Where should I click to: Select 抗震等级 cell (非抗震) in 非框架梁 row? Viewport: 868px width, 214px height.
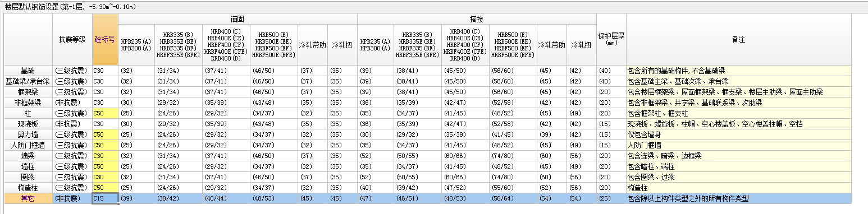click(x=72, y=103)
